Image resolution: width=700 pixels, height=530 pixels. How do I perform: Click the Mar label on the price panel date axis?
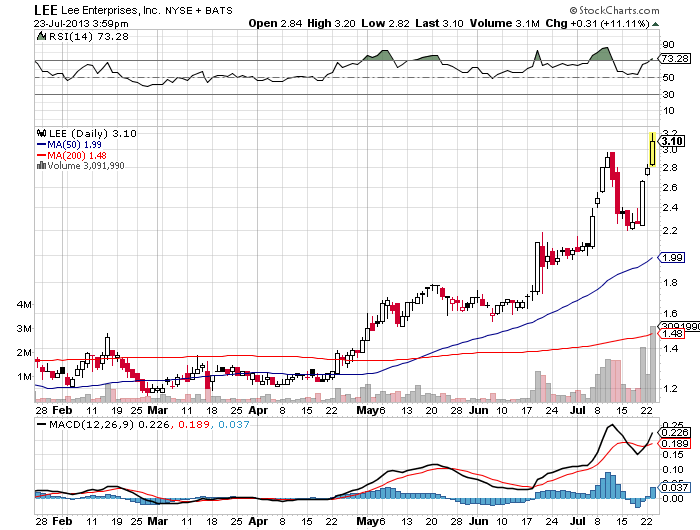point(158,410)
